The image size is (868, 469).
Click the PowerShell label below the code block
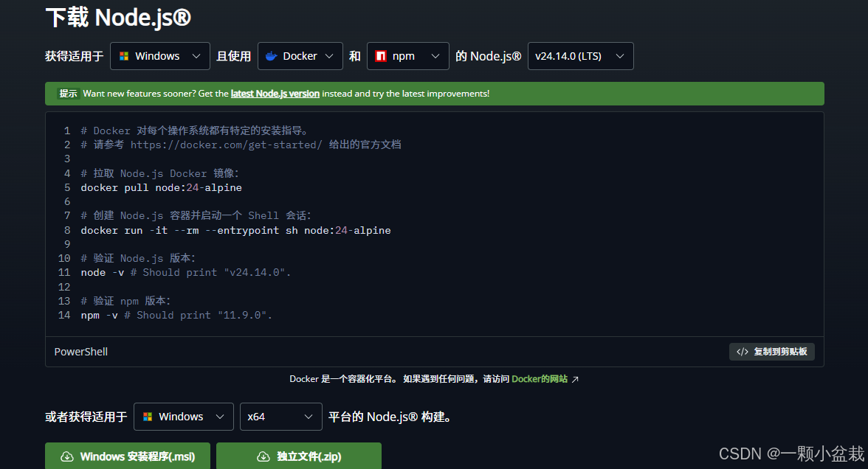[x=80, y=352]
